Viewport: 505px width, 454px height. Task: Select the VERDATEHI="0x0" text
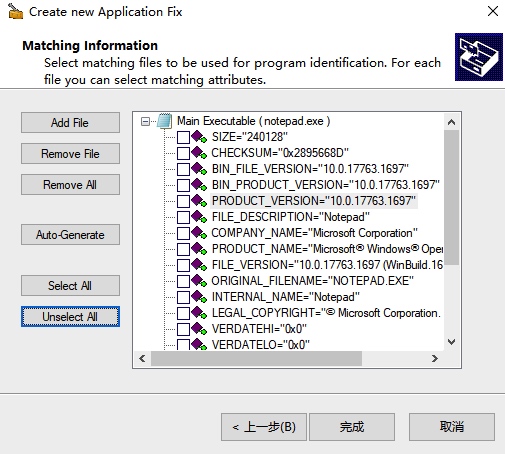(x=259, y=329)
